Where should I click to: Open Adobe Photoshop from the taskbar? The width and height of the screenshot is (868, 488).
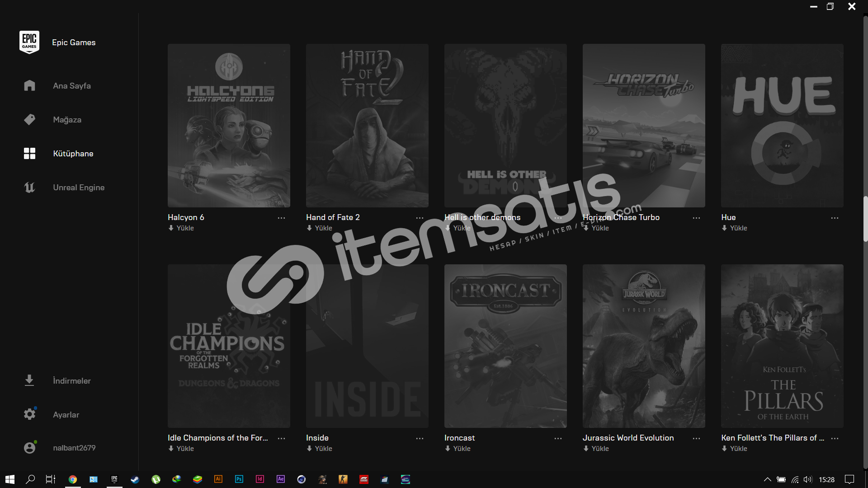tap(239, 479)
